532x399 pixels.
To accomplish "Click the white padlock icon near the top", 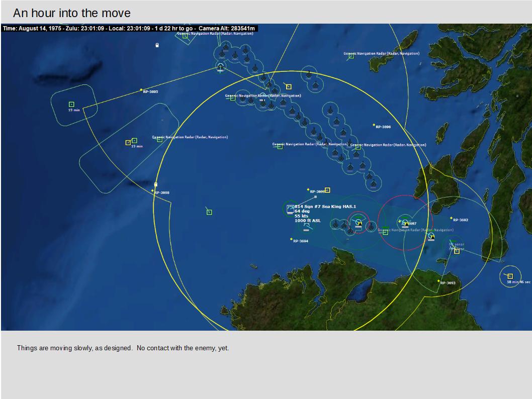I will pyautogui.click(x=157, y=45).
